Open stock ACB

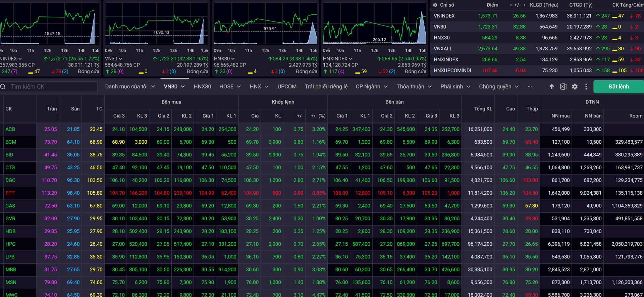10,129
